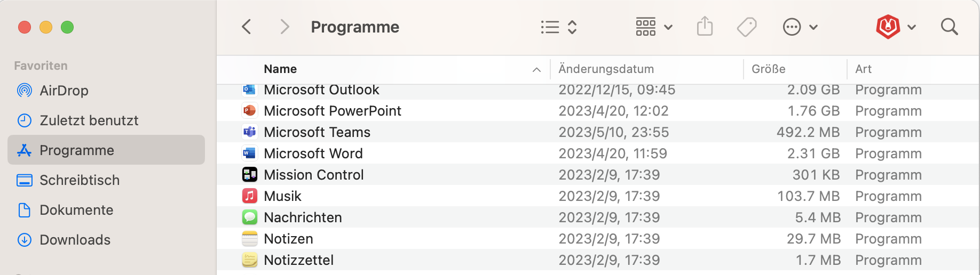
Task: Toggle list view style switcher
Action: [558, 27]
